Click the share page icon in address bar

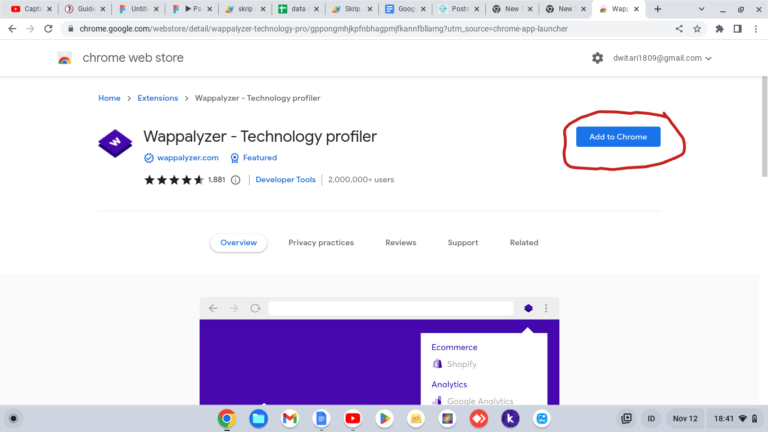[679, 29]
